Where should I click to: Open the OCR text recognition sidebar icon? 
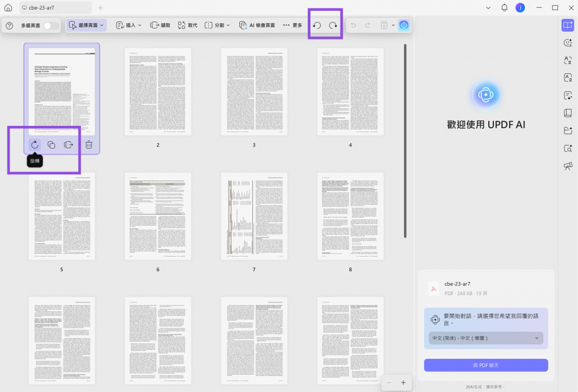click(x=568, y=77)
